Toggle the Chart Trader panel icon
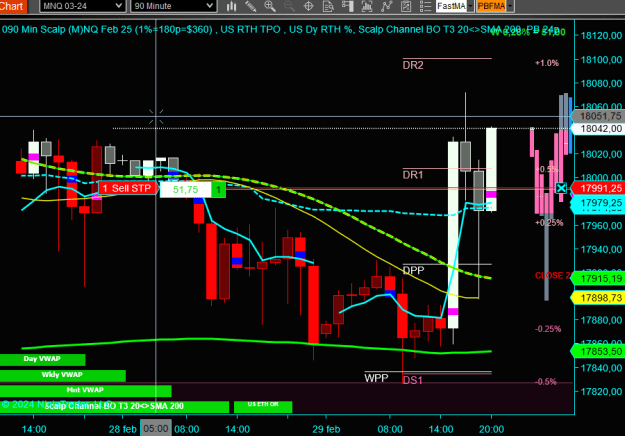Viewport: 625px width, 436px height. (348, 6)
